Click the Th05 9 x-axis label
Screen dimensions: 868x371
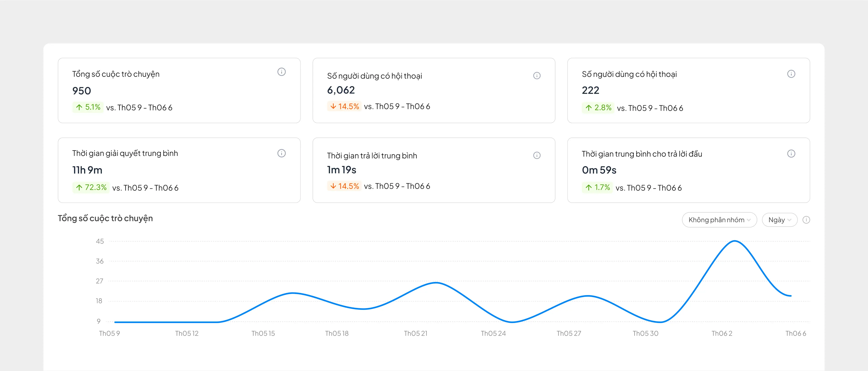coord(109,333)
